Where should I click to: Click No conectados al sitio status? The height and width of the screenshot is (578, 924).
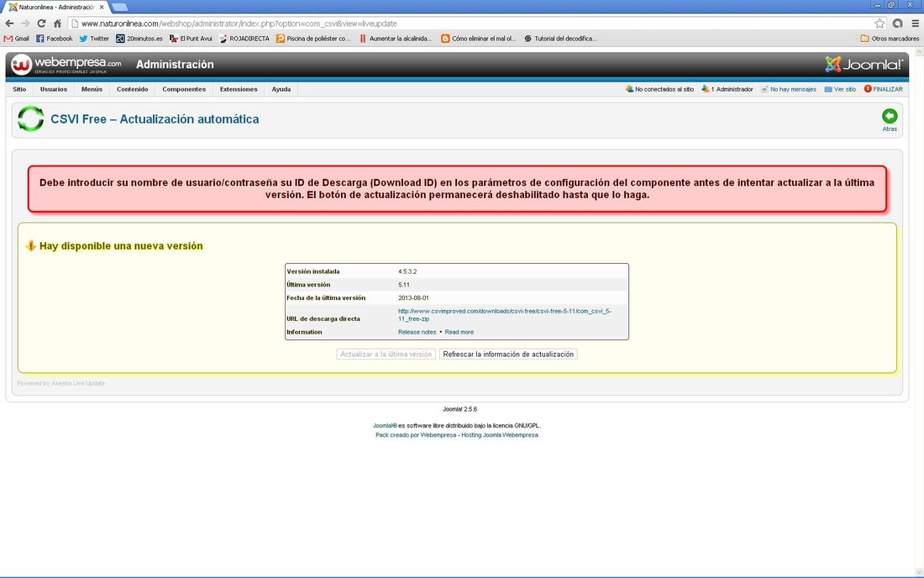point(660,89)
